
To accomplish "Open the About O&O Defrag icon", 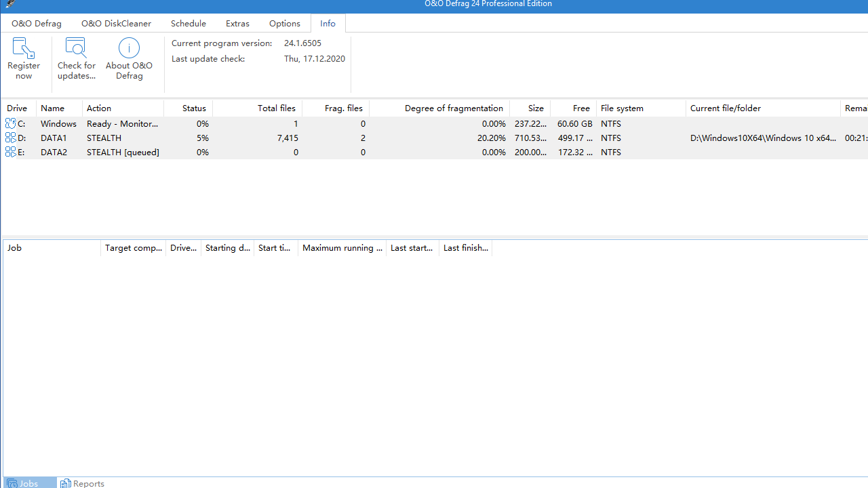I will 129,49.
